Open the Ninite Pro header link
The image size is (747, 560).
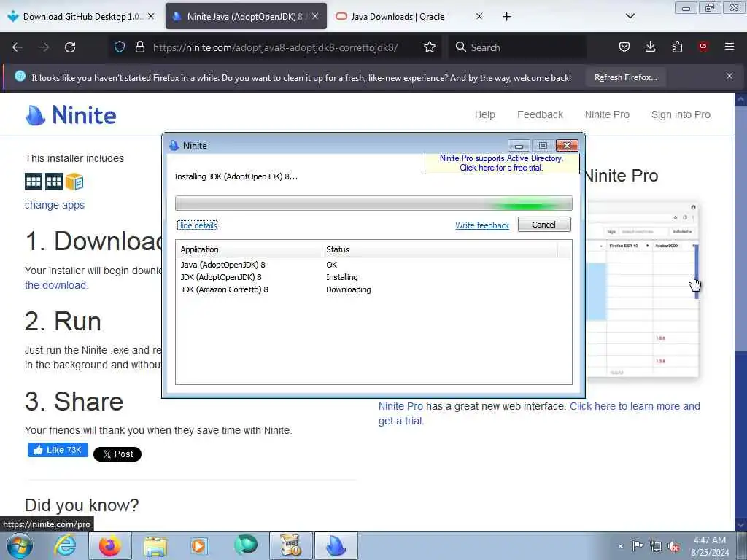click(607, 114)
